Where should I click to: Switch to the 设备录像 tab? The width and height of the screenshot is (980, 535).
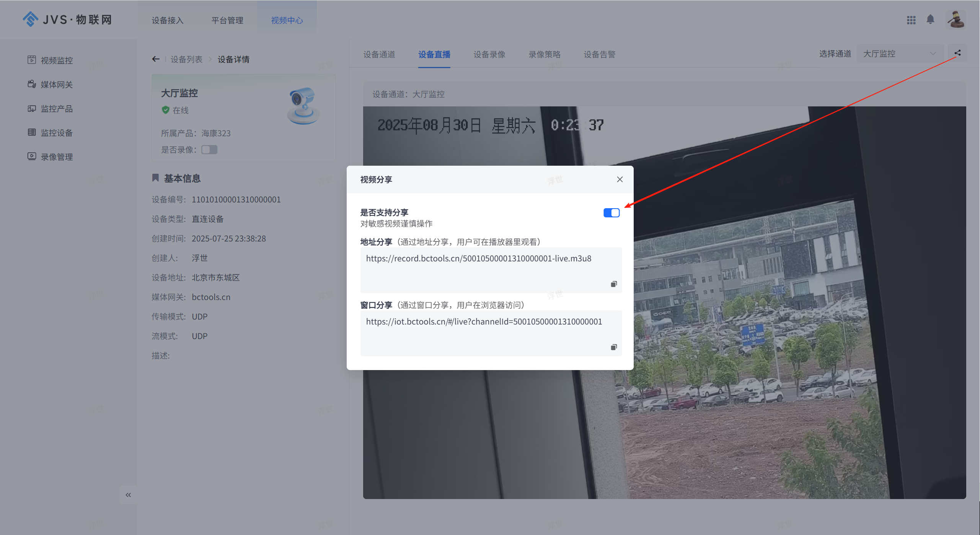coord(489,54)
